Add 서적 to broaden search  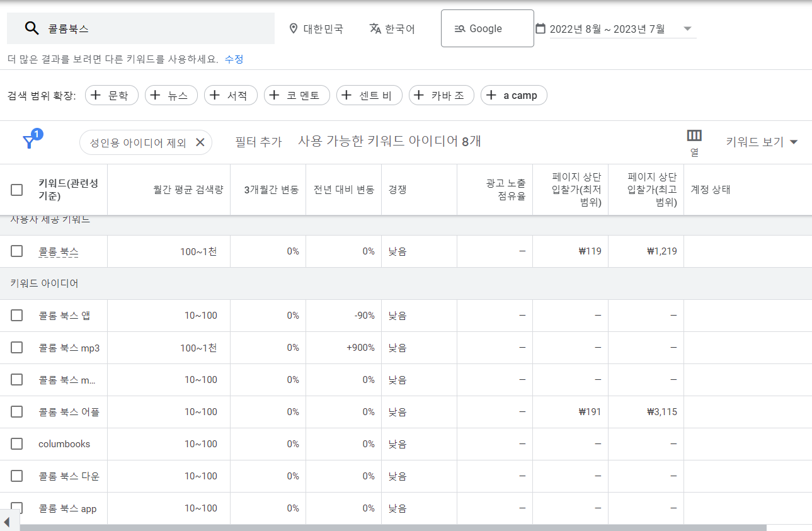pyautogui.click(x=231, y=95)
